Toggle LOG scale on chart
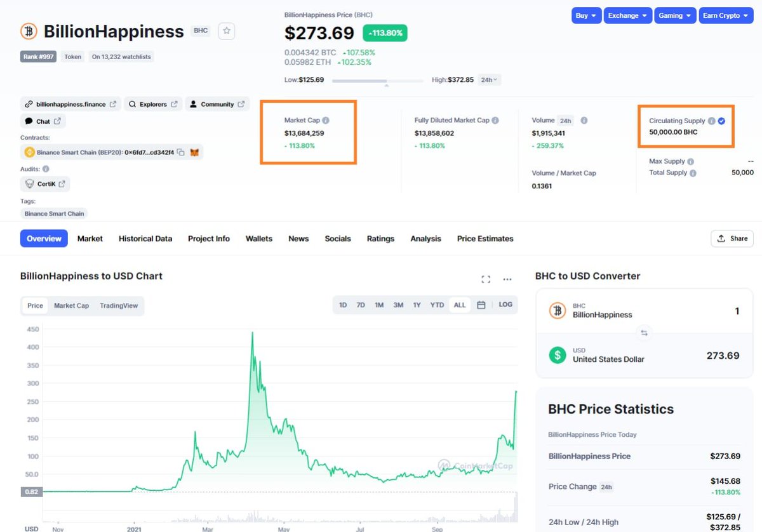The width and height of the screenshot is (762, 532). 505,305
